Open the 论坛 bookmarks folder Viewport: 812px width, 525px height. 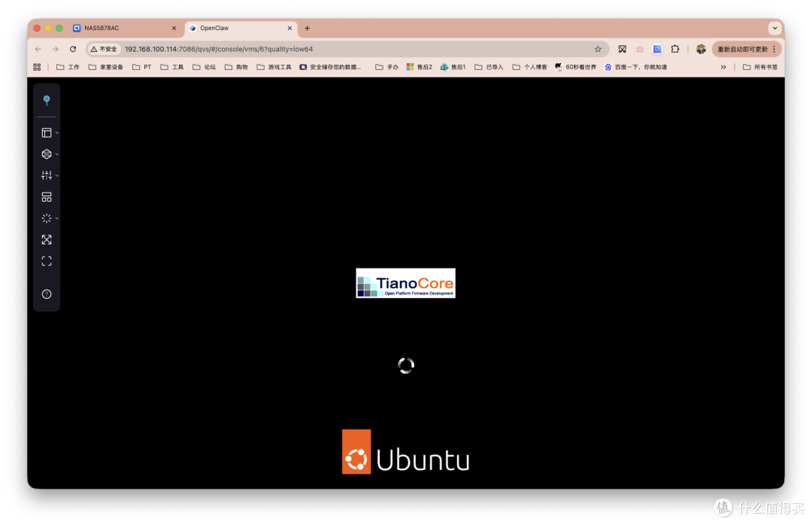click(204, 67)
